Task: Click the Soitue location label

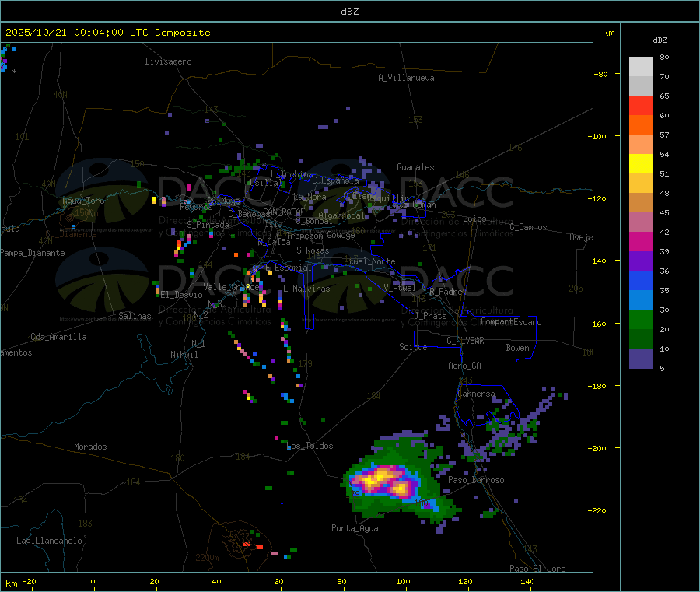Action: pyautogui.click(x=413, y=347)
